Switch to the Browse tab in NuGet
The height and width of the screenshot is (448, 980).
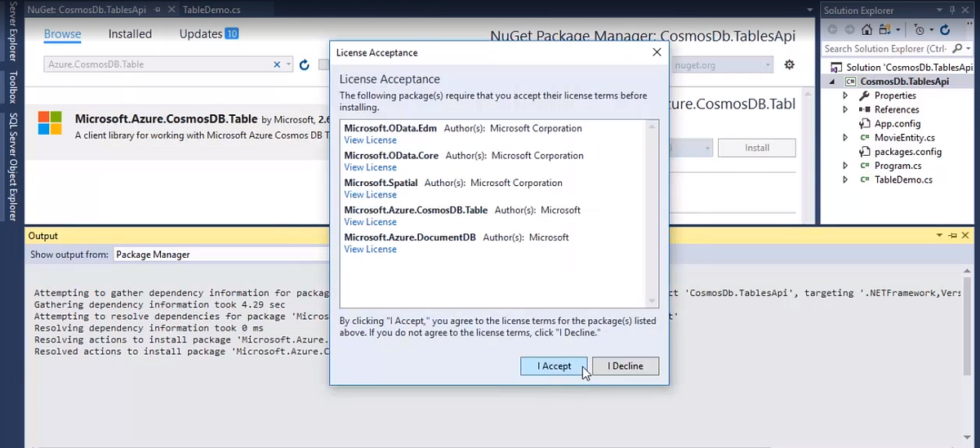point(62,34)
